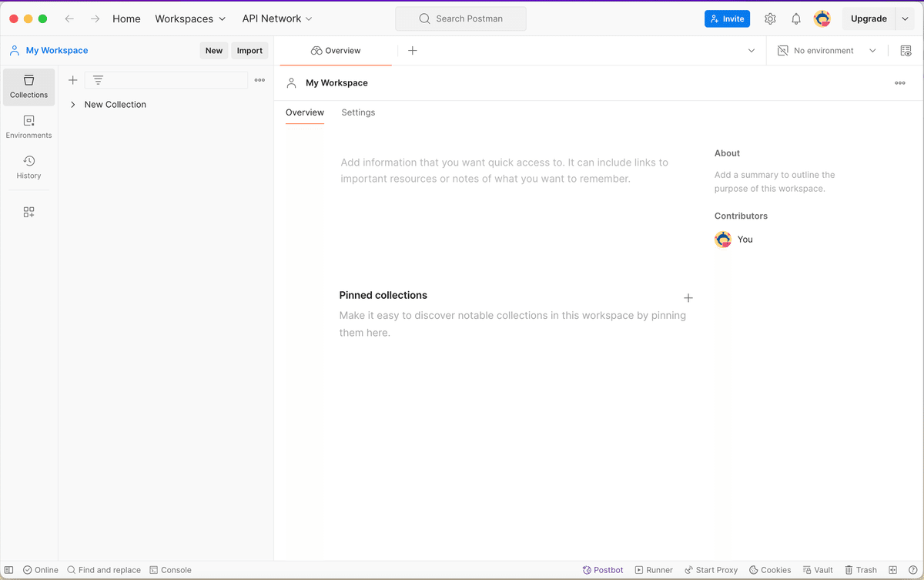Image resolution: width=924 pixels, height=580 pixels.
Task: Go forward using the right arrow
Action: [95, 18]
